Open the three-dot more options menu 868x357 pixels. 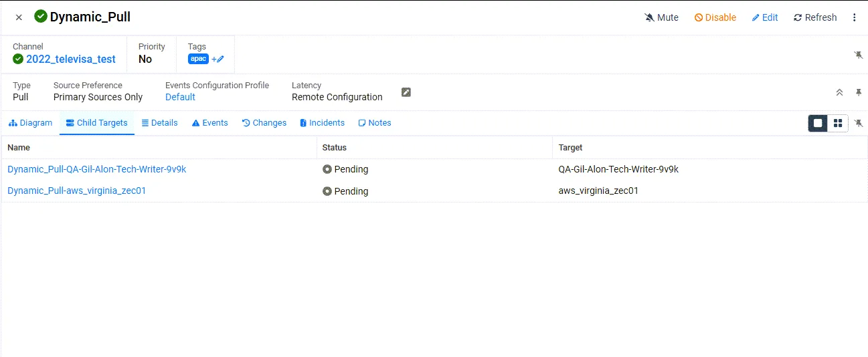coord(855,17)
